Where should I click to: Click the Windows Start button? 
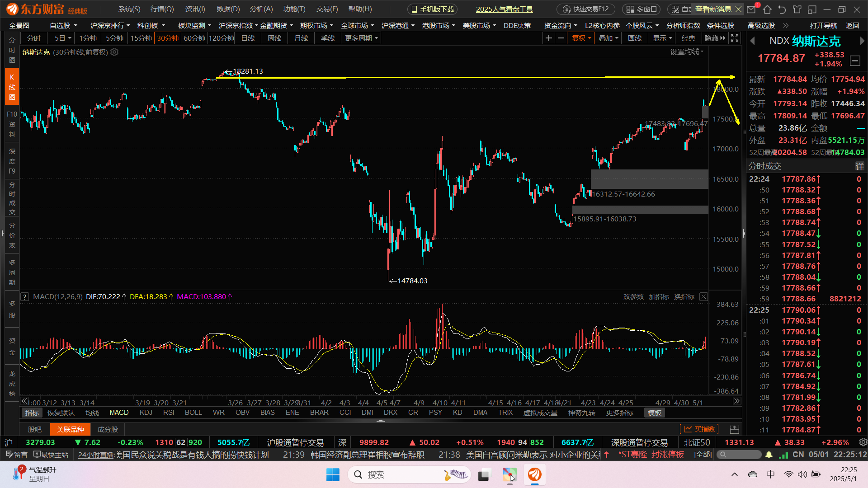(333, 474)
